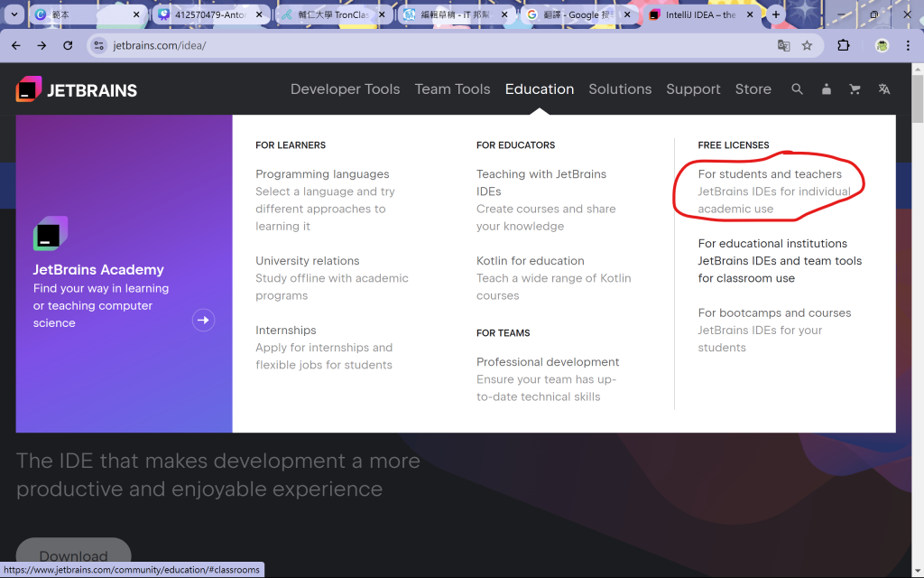Click the JetBrains Academy heading
This screenshot has width=924, height=578.
[x=98, y=269]
